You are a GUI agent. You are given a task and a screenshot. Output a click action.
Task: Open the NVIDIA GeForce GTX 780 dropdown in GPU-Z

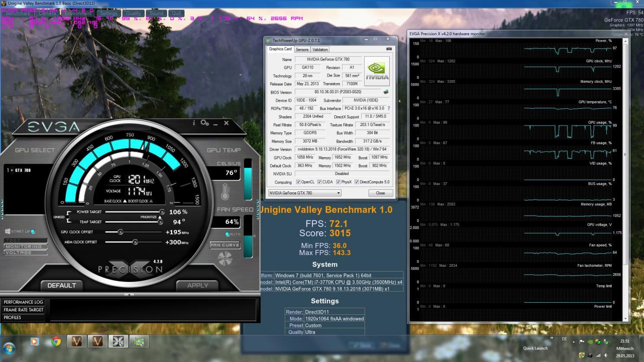[304, 193]
